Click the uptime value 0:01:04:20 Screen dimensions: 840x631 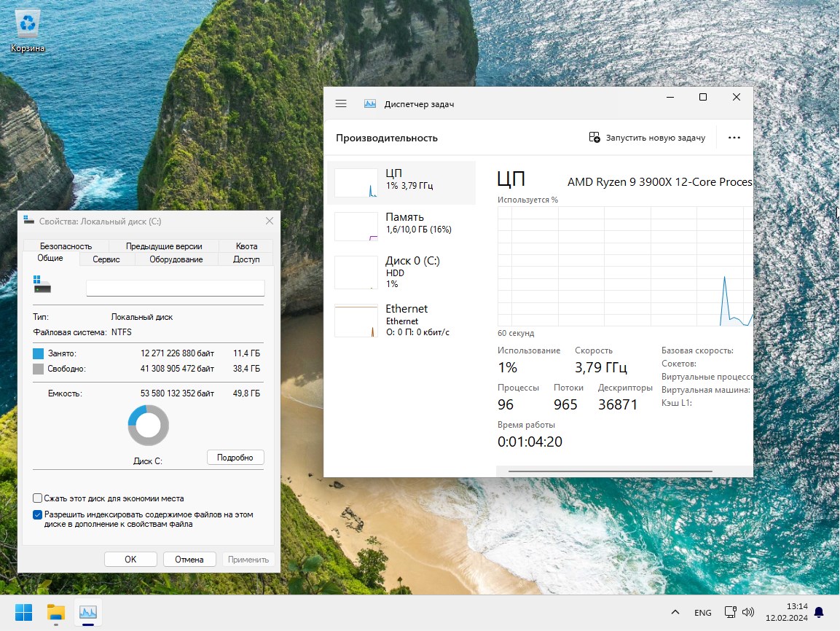click(530, 442)
